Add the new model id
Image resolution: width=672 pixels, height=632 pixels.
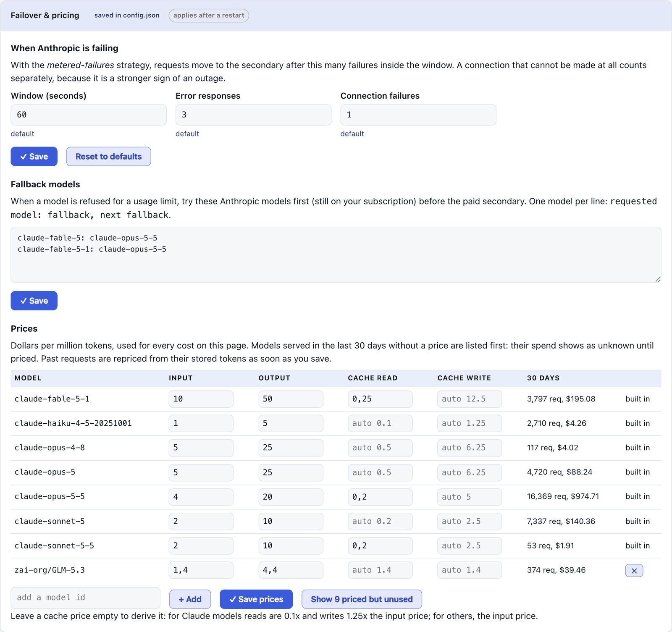point(190,599)
